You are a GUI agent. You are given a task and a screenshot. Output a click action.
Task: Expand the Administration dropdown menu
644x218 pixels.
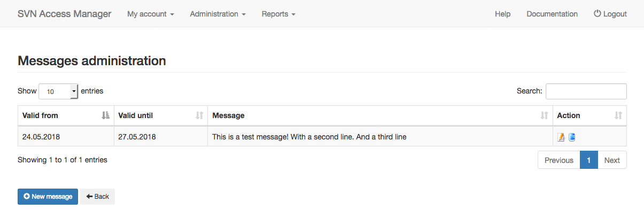[218, 14]
